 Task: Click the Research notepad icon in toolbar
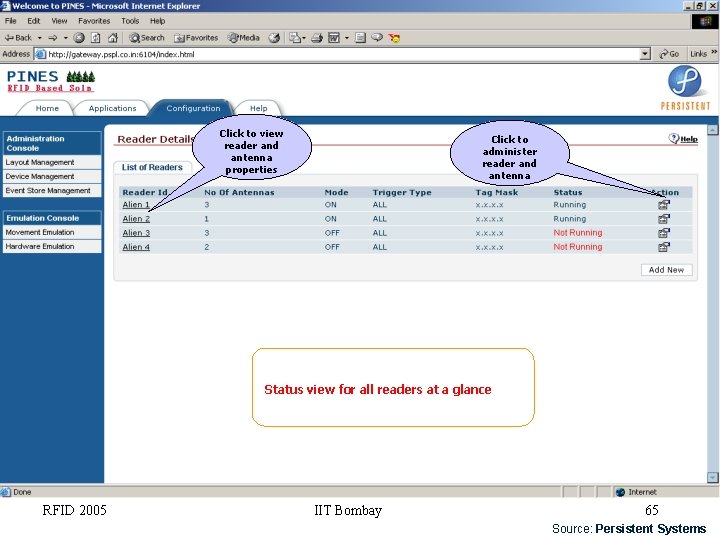coord(360,38)
